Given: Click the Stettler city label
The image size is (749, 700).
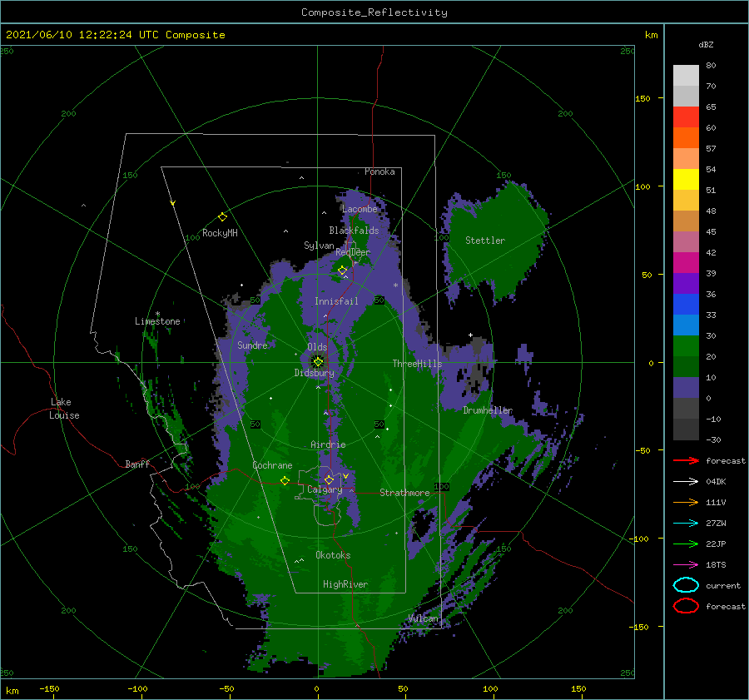Looking at the screenshot, I should pos(485,241).
